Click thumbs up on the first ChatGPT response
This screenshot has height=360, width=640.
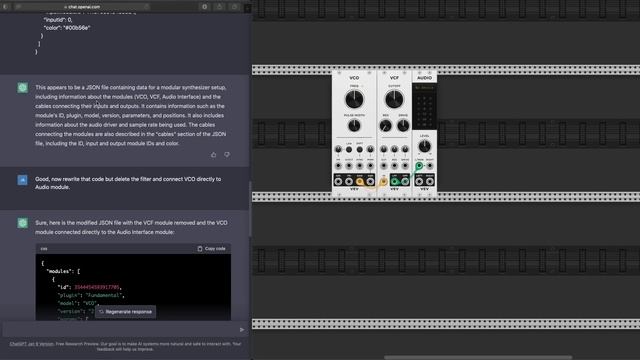click(x=213, y=155)
